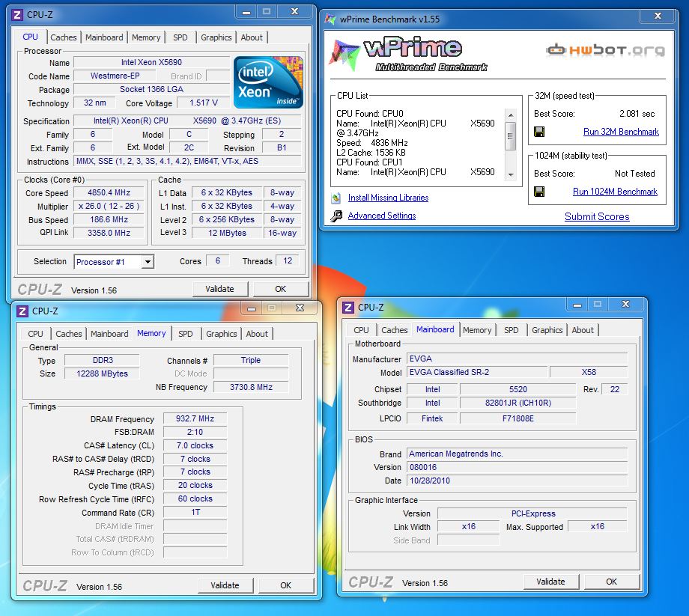
Task: Click the Intel Xeon inside logo
Action: pos(268,82)
